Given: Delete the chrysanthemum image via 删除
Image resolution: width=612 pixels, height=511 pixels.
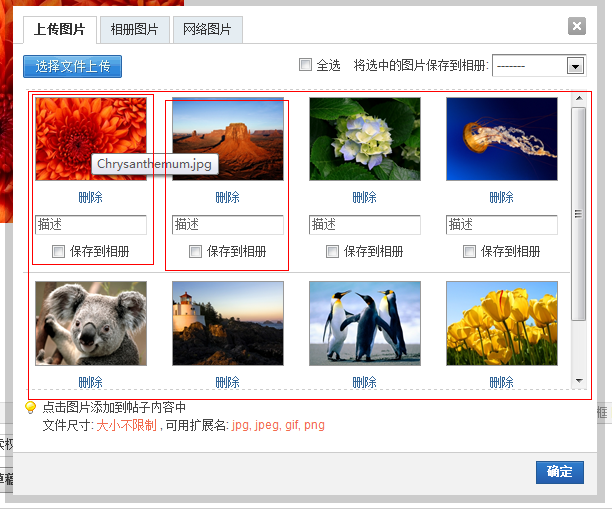Looking at the screenshot, I should coord(91,198).
